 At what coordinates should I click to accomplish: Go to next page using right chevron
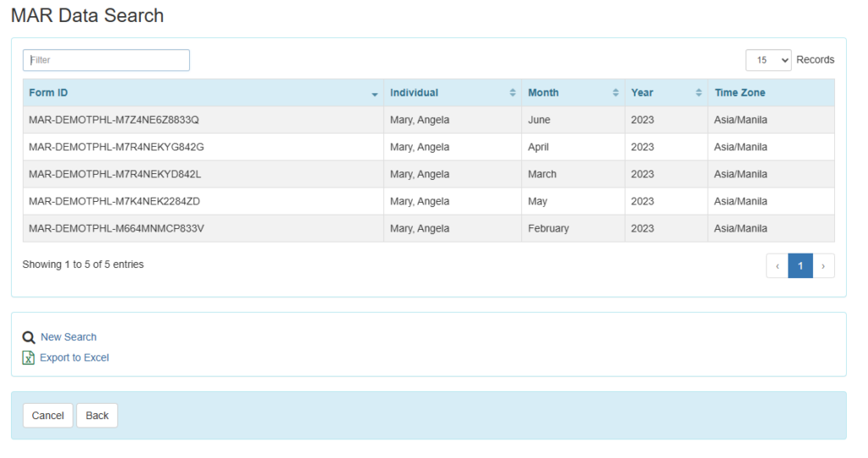click(823, 265)
